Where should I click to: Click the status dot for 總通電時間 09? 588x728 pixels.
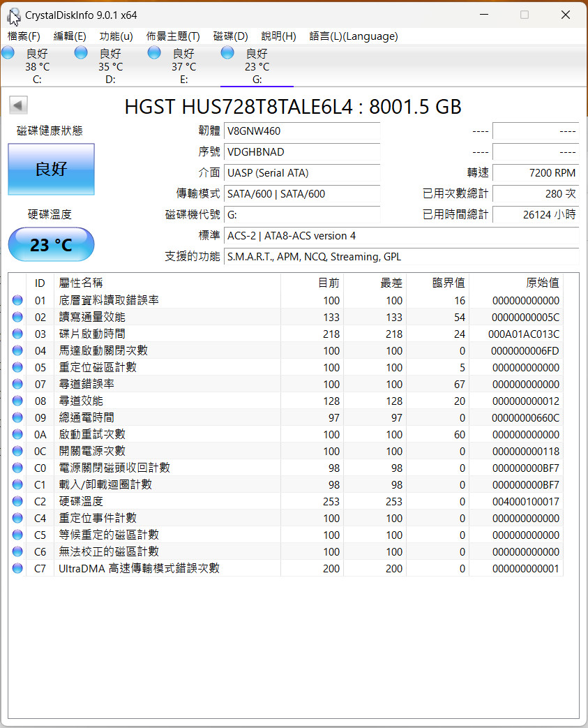[x=17, y=417]
